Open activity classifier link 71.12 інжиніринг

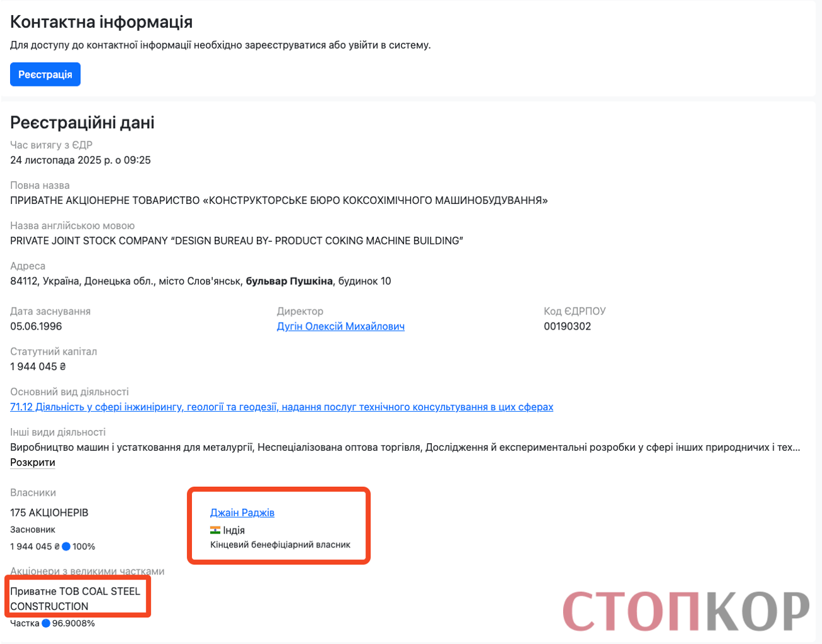(281, 407)
